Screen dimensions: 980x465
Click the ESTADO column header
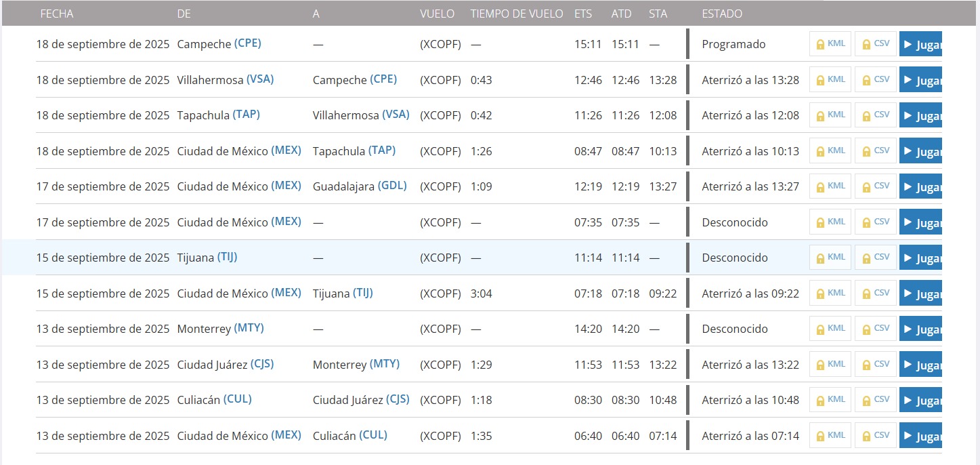pos(722,14)
